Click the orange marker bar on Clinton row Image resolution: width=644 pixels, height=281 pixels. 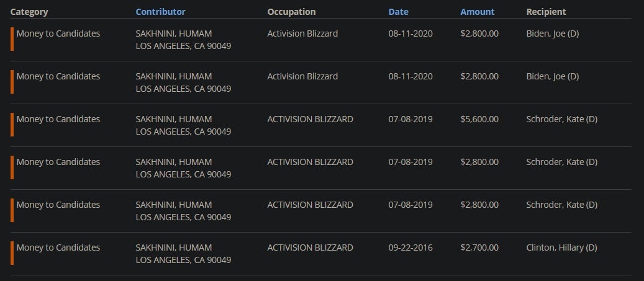(x=12, y=253)
